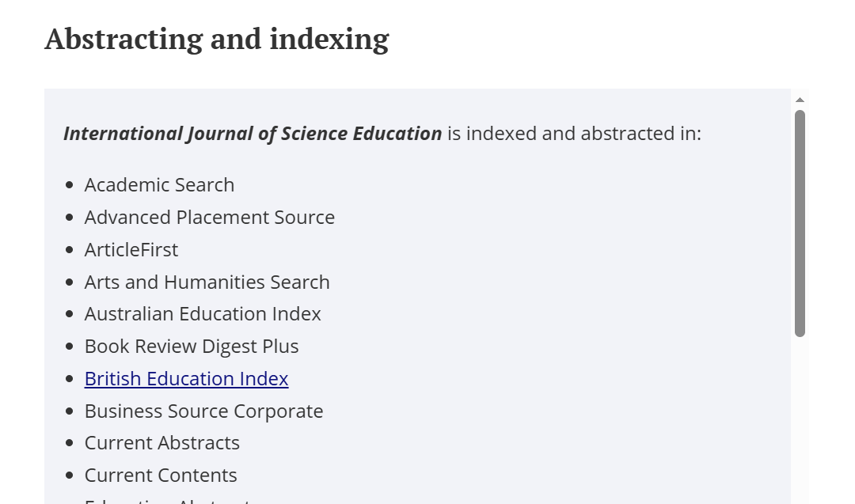855x504 pixels.
Task: Click the Abstracting and indexing heading
Action: tap(216, 39)
